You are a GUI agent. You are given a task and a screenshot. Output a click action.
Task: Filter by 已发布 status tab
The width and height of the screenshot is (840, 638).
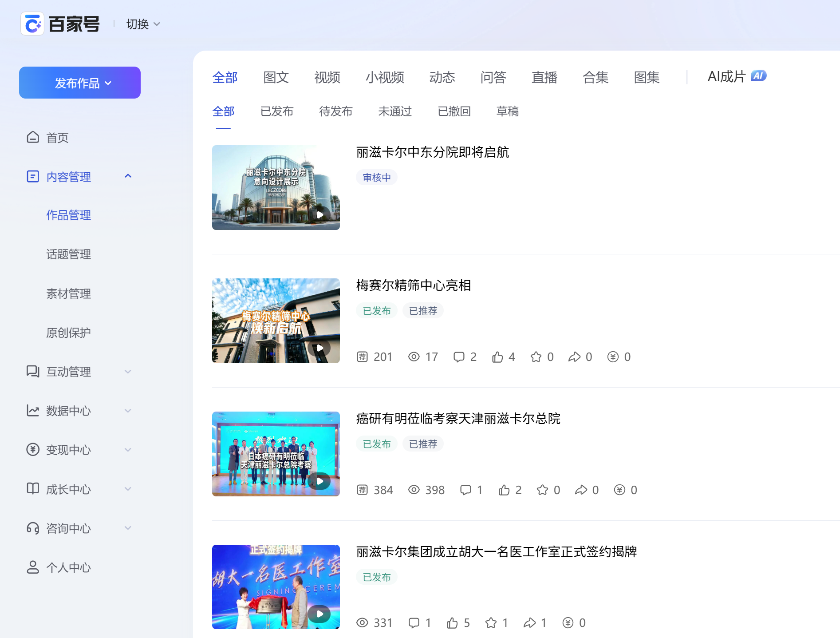277,111
